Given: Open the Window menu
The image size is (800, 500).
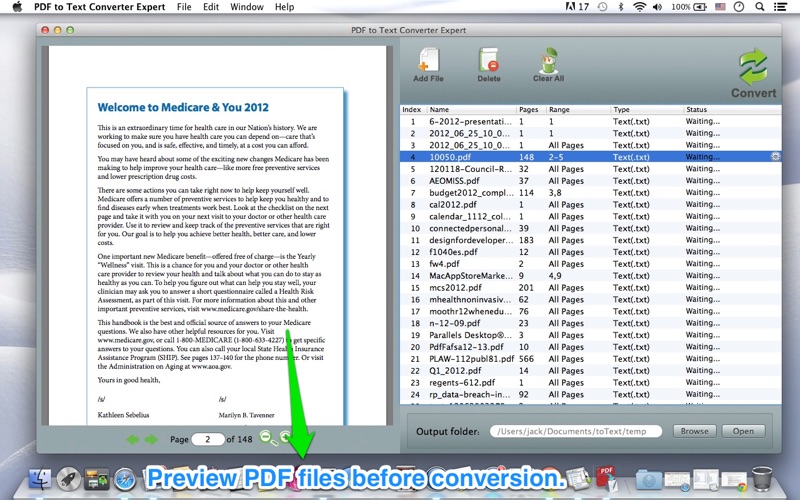Looking at the screenshot, I should [247, 7].
